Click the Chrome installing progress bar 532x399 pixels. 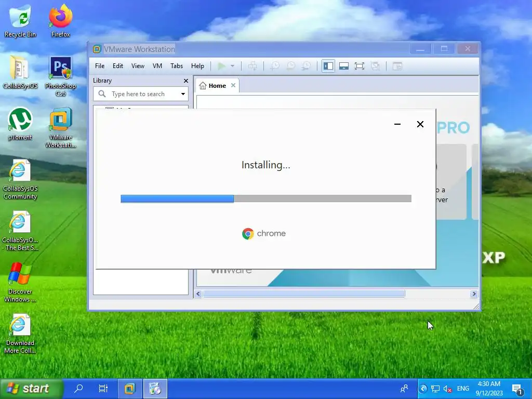pyautogui.click(x=266, y=198)
